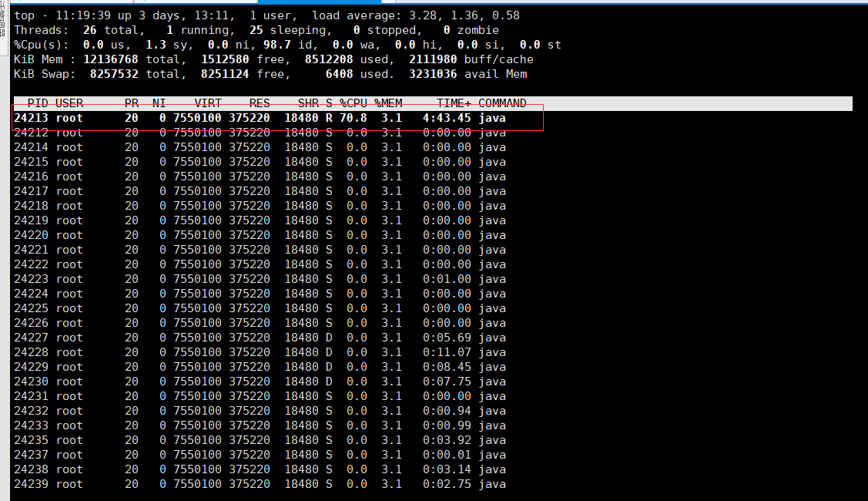Select the running thread PID 24213
The width and height of the screenshot is (868, 501).
31,118
